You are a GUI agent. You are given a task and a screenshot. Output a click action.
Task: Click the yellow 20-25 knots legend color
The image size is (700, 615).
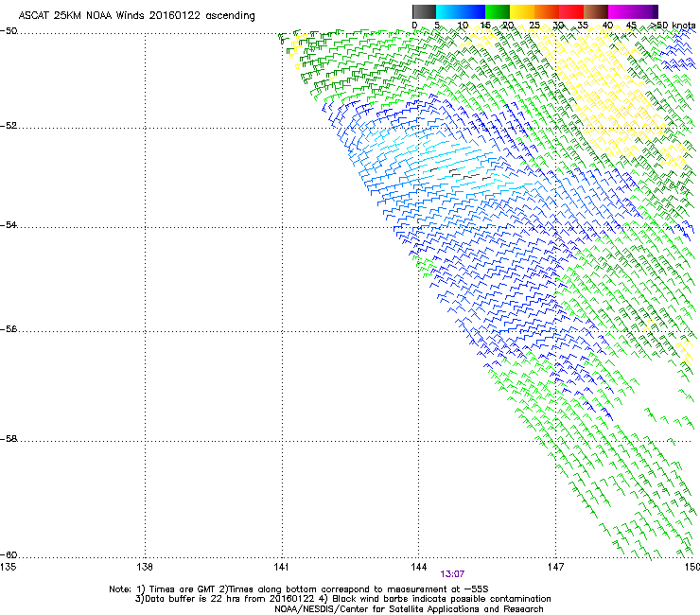(522, 11)
